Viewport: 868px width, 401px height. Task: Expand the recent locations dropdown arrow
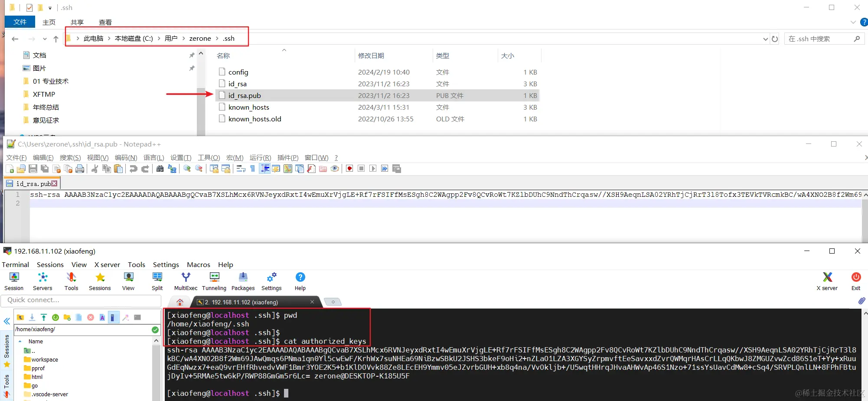(45, 39)
